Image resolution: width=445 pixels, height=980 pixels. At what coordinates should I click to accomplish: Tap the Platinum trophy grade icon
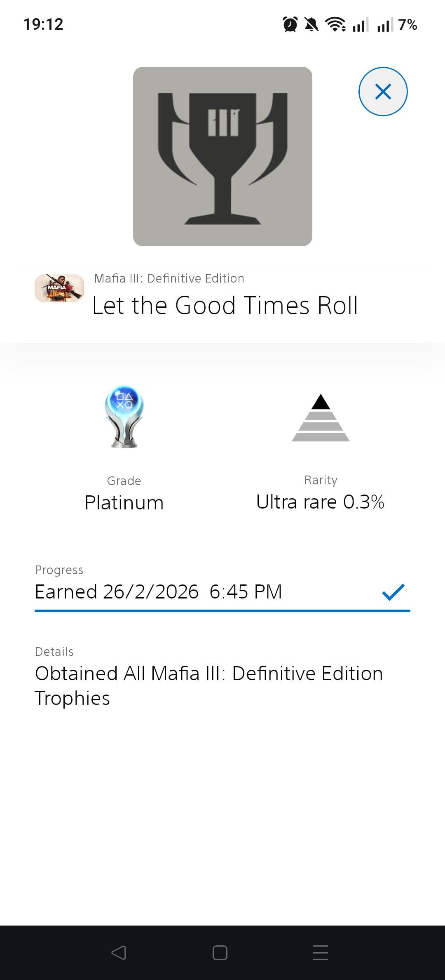[124, 417]
